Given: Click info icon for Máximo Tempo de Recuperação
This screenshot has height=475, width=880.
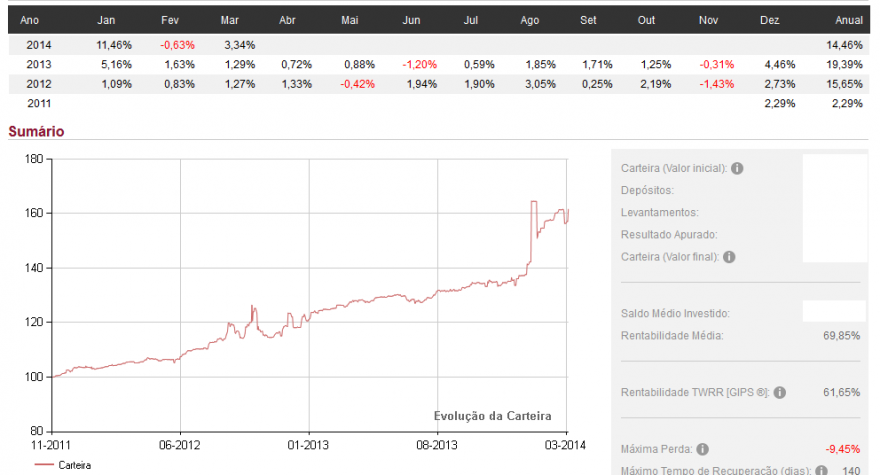Looking at the screenshot, I should point(821,471).
